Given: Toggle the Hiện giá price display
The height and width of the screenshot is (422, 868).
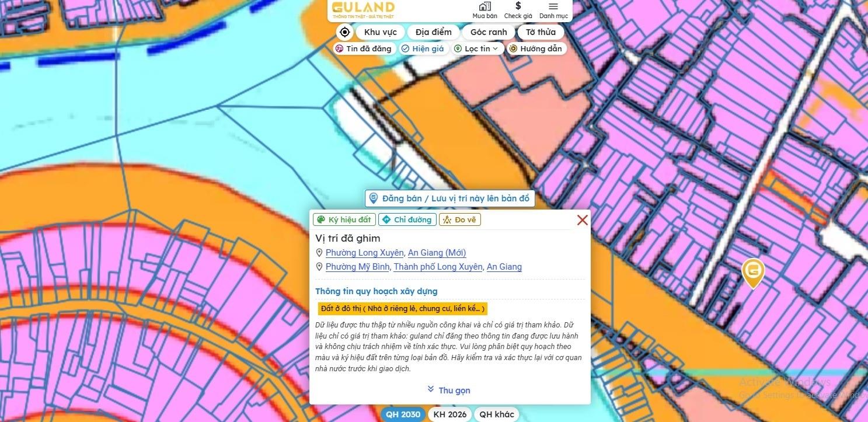Looking at the screenshot, I should [x=423, y=48].
